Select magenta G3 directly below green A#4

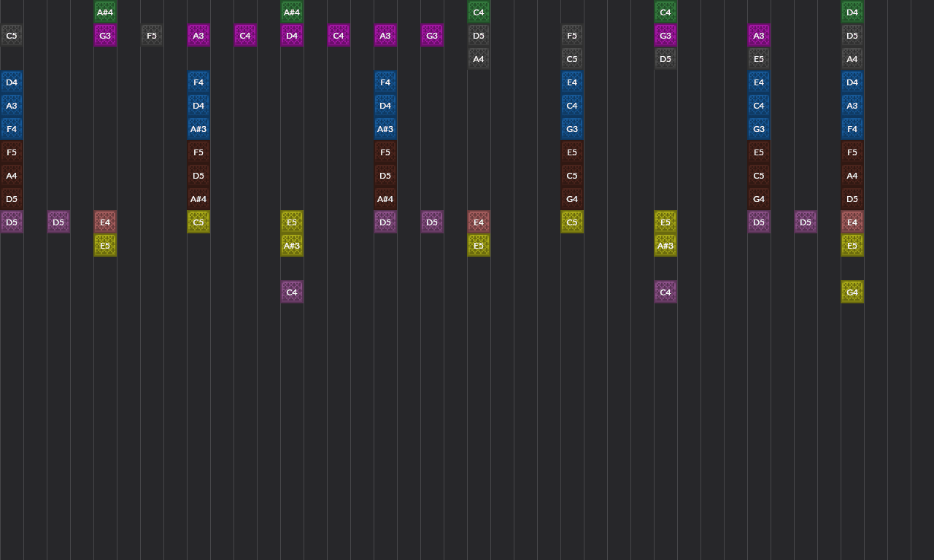pyautogui.click(x=105, y=35)
